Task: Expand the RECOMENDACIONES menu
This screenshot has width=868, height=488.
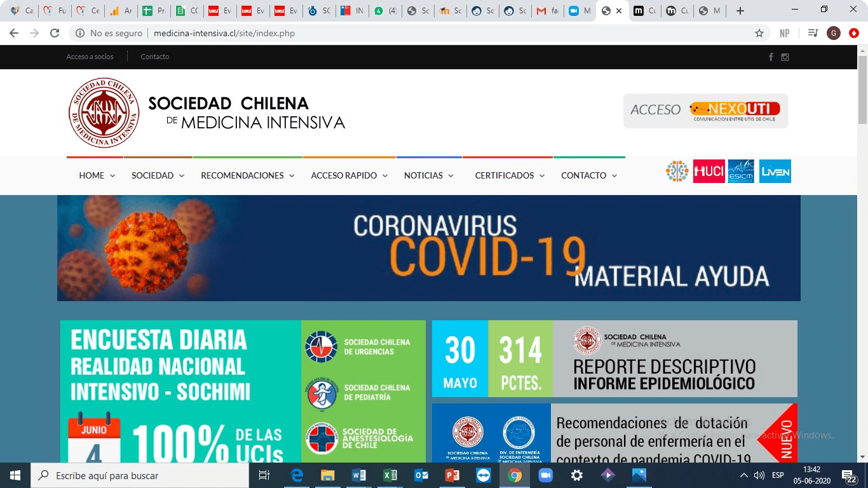Action: (248, 175)
